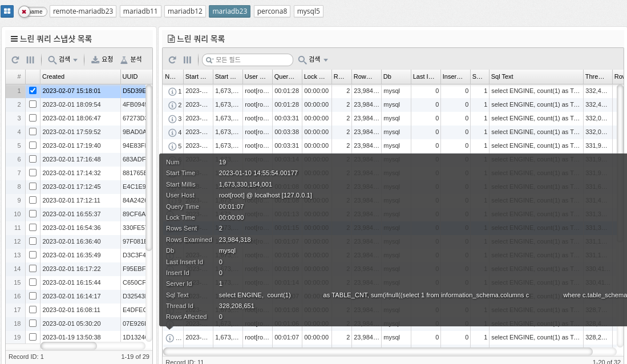The height and width of the screenshot is (364, 627).
Task: Tick checkbox for snapshot 2023-02-01 17:16:48
Action: click(x=33, y=159)
